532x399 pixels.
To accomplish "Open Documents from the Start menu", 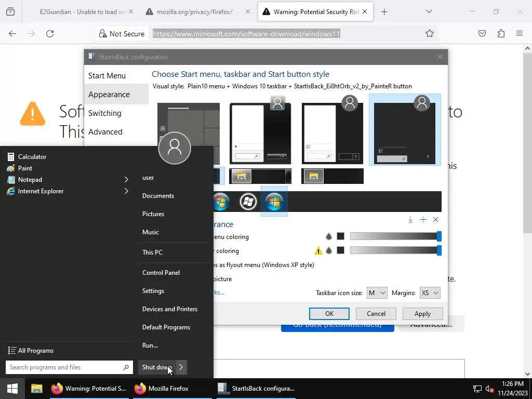I will pos(158,196).
